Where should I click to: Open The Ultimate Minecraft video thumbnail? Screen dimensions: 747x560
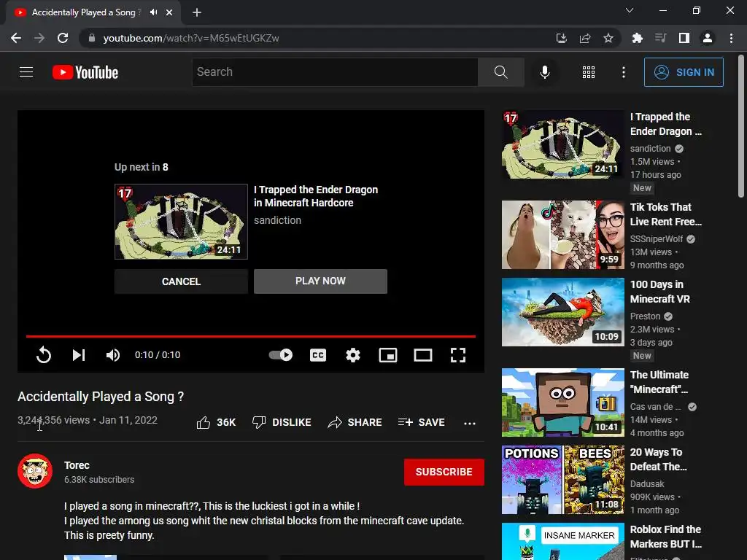pyautogui.click(x=562, y=402)
